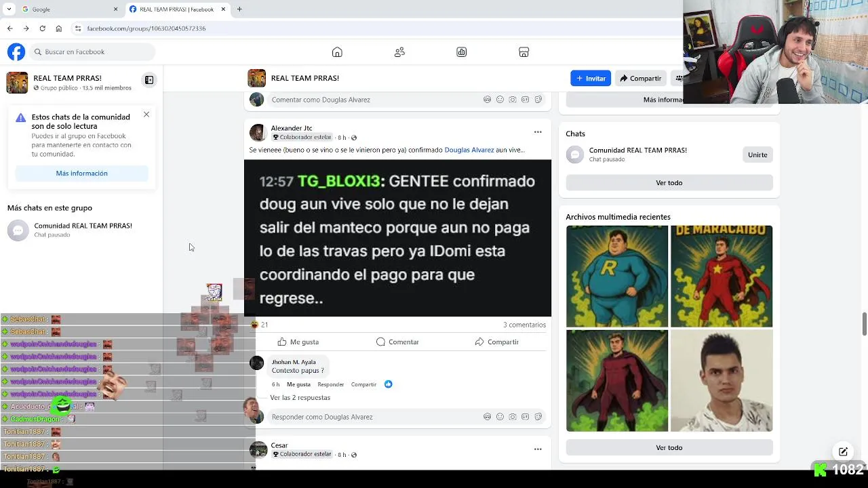The image size is (868, 488).
Task: Reload the page with refresh icon
Action: pyautogui.click(x=42, y=28)
